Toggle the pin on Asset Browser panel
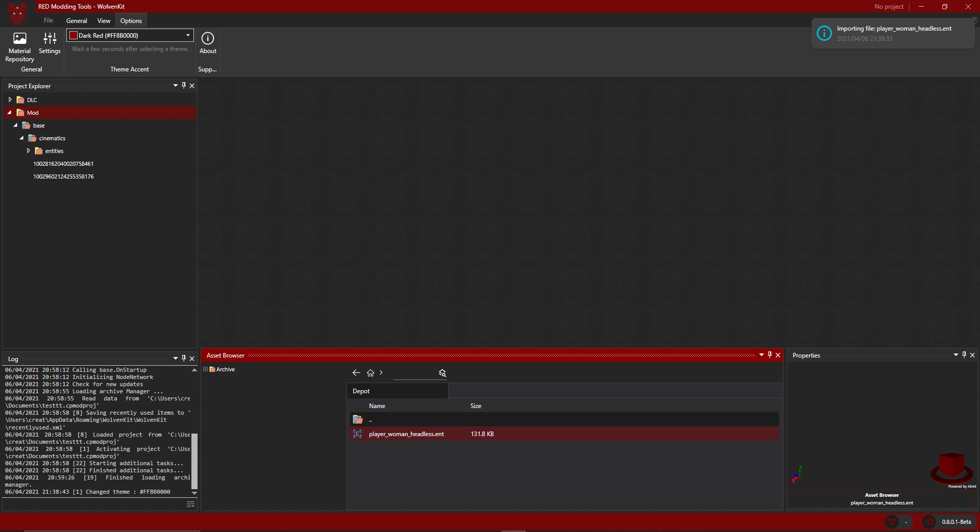 click(x=770, y=355)
